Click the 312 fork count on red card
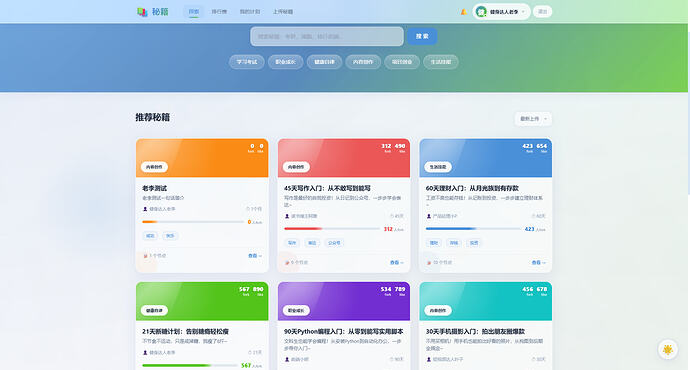The width and height of the screenshot is (690, 370). coord(386,146)
